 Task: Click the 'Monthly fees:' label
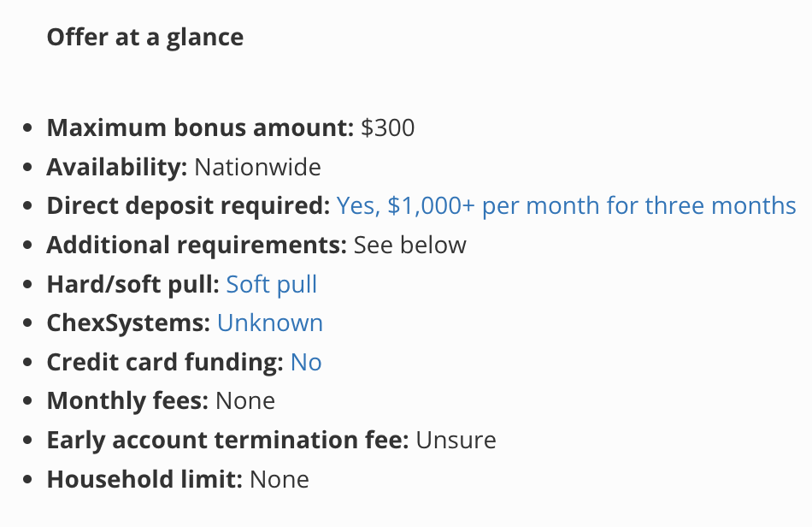pos(127,401)
